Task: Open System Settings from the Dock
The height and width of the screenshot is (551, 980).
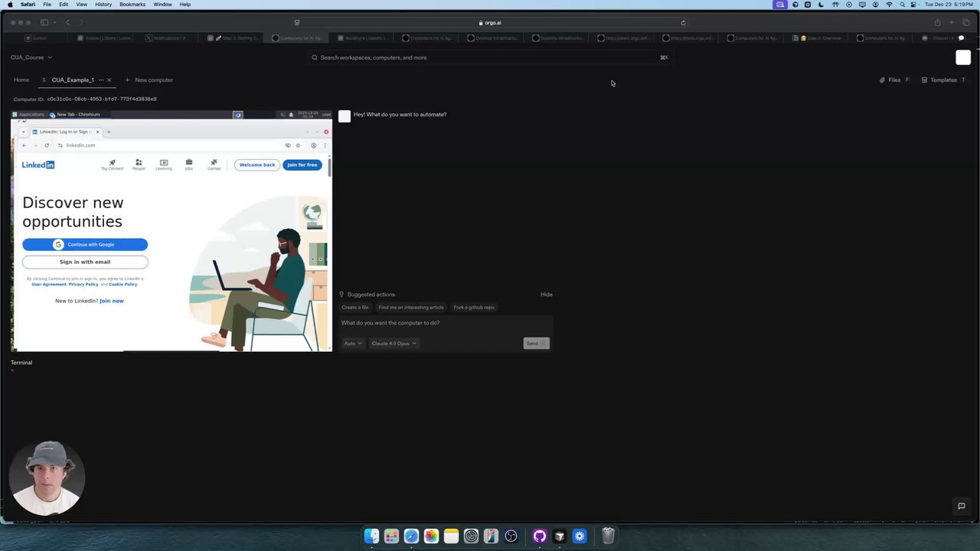Action: point(471,536)
